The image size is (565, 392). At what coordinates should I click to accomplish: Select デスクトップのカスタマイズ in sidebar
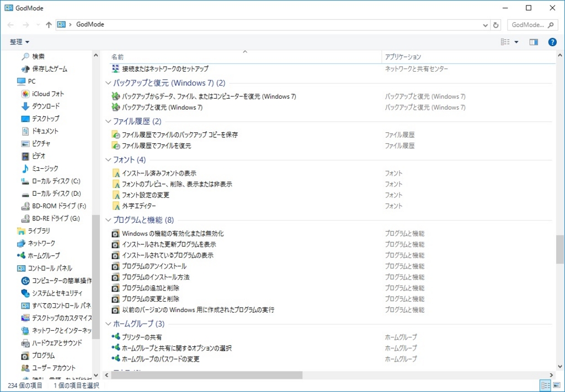tap(62, 318)
